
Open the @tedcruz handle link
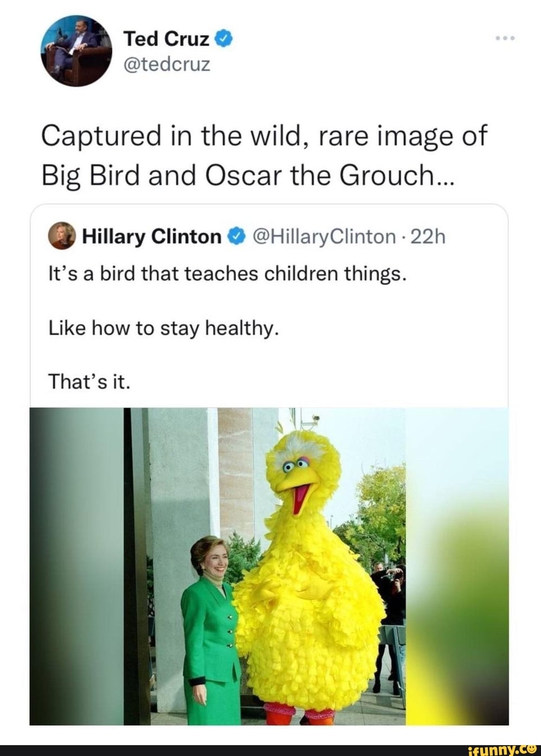coord(167,65)
